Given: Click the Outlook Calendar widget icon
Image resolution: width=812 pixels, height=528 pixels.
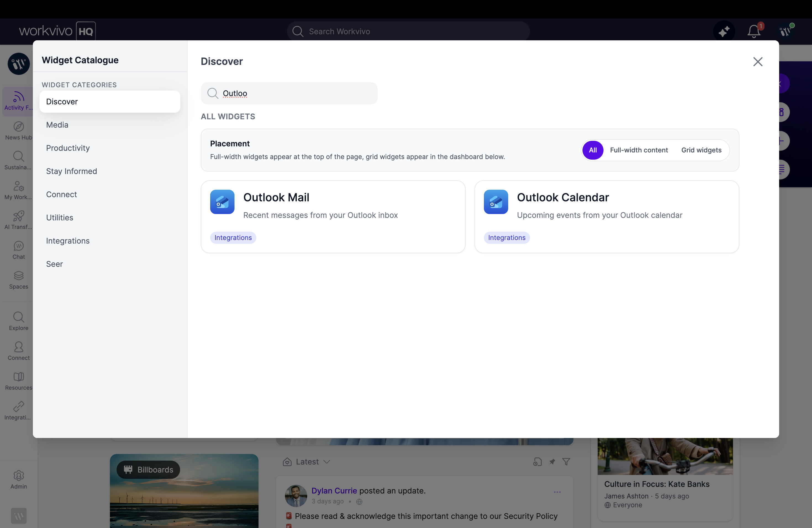Looking at the screenshot, I should tap(496, 202).
